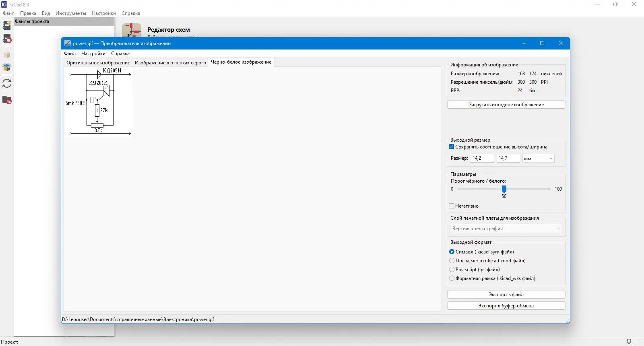The width and height of the screenshot is (644, 346).
Task: Click the Unarchive Project open-box icon
Action: [x=7, y=67]
